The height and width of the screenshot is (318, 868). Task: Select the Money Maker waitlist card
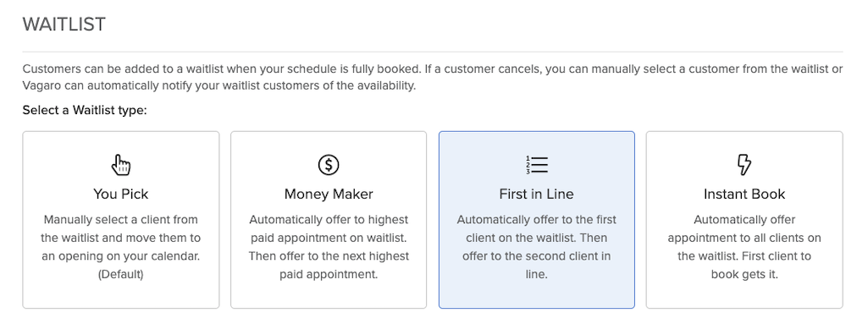(329, 220)
